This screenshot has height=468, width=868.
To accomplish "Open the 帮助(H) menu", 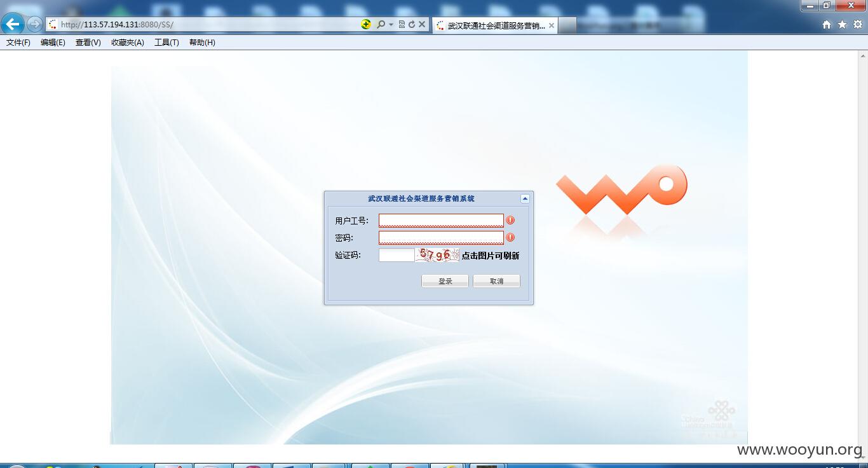I will [x=202, y=43].
